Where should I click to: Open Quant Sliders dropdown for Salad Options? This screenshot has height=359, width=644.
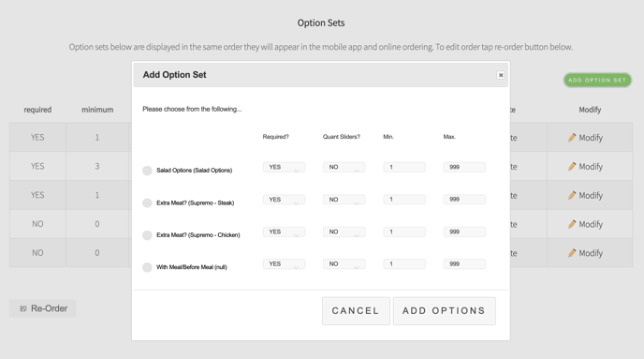344,167
